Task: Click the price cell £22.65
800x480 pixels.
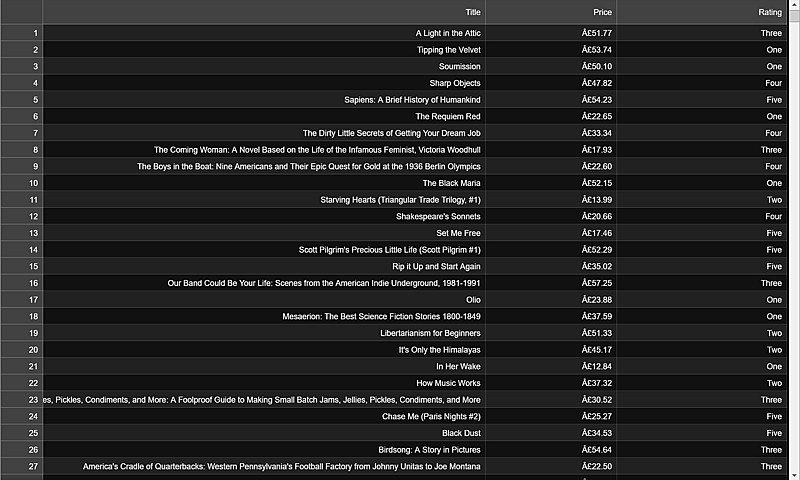Action: coord(551,116)
